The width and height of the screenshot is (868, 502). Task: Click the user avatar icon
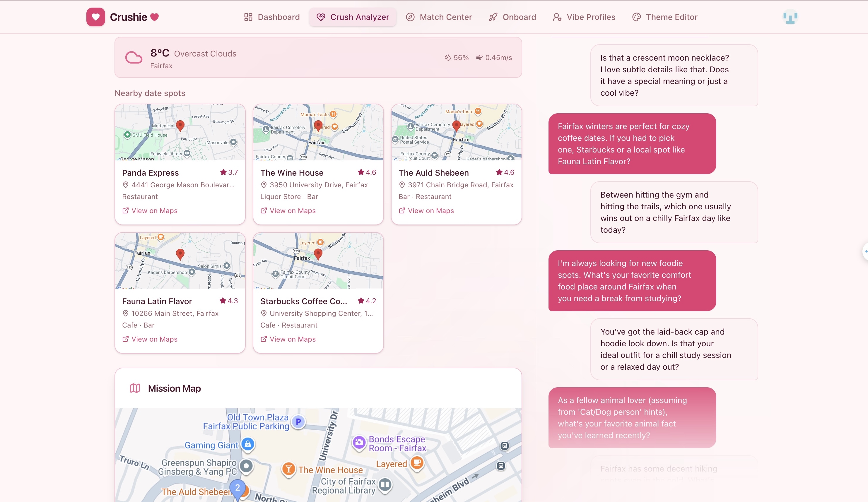click(x=790, y=17)
